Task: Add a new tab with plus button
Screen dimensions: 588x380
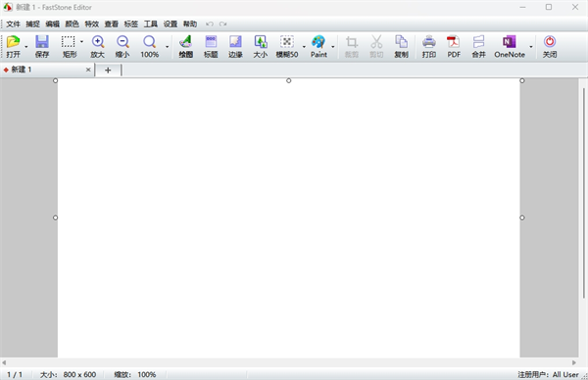Action: coord(108,71)
